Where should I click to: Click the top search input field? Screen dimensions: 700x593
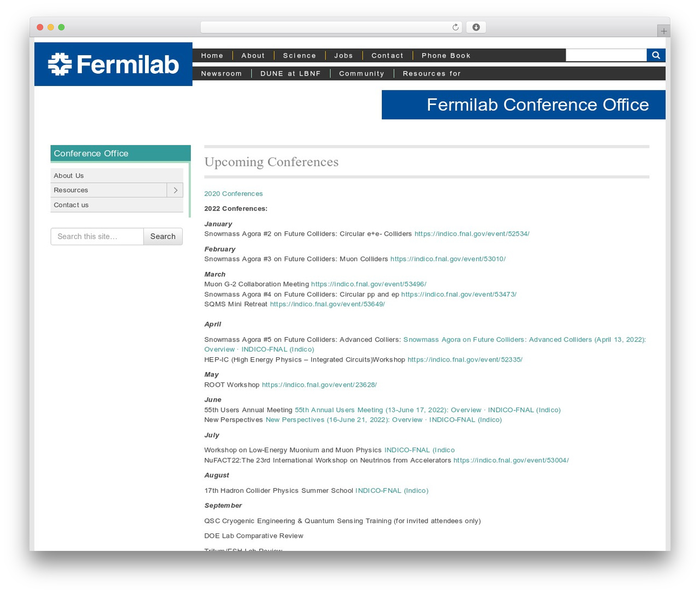click(x=606, y=55)
